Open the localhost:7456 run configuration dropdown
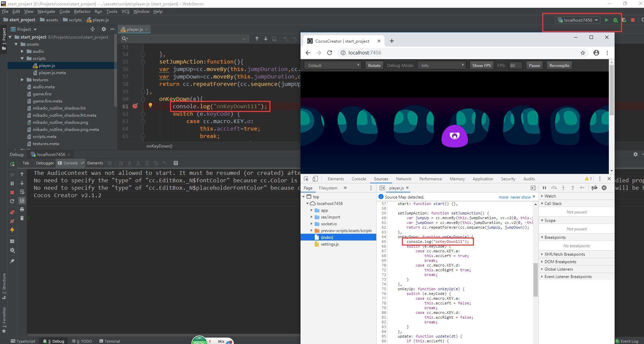 point(578,20)
